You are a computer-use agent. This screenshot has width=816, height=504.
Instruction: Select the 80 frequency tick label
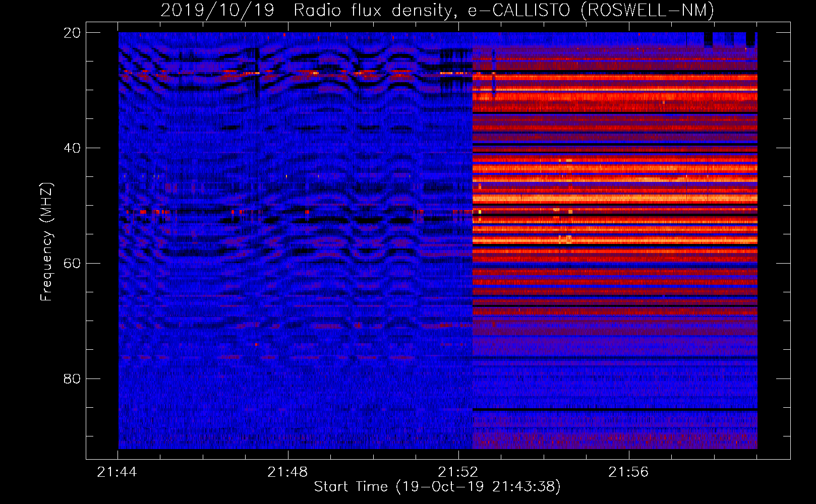72,379
